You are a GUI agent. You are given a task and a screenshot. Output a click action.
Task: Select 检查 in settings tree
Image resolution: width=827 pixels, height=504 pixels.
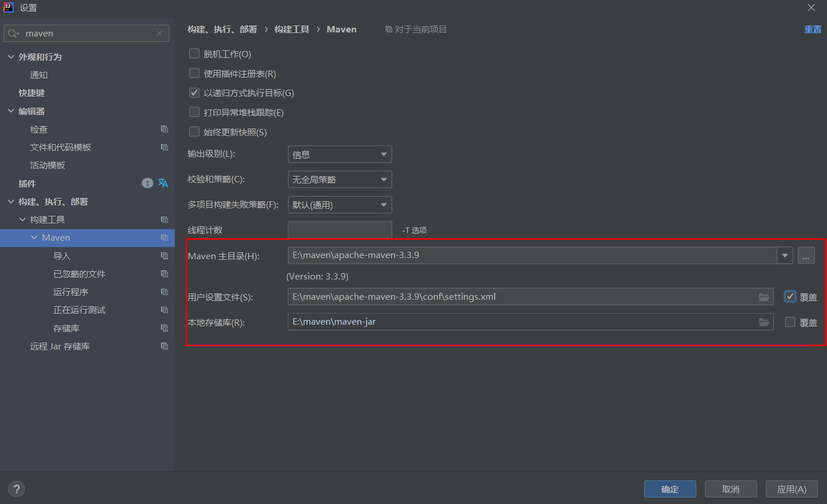[x=39, y=129]
